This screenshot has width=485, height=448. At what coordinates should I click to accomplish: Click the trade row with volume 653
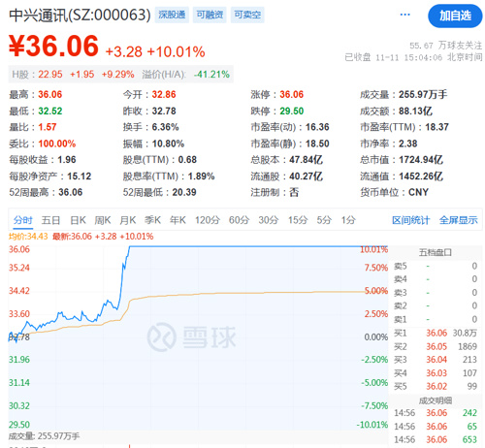(436, 439)
